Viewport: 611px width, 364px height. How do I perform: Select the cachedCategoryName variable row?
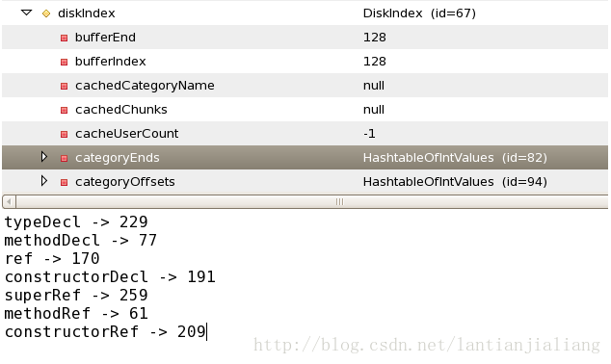pyautogui.click(x=305, y=86)
